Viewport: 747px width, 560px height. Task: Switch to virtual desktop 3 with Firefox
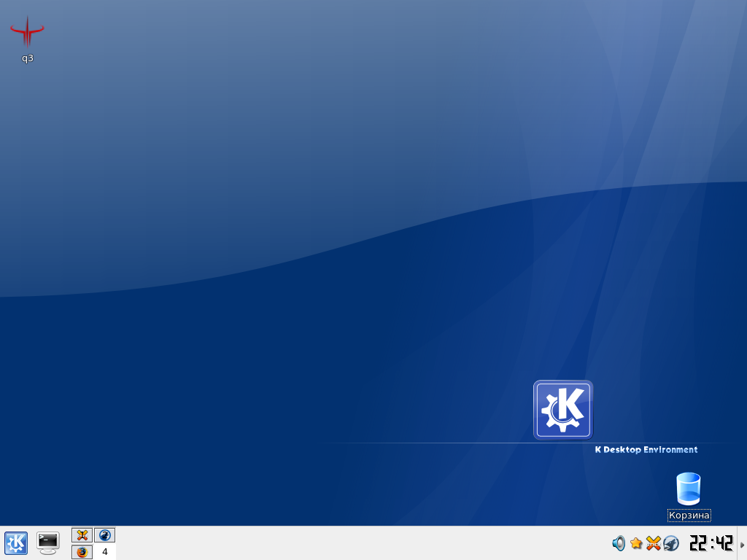82,552
